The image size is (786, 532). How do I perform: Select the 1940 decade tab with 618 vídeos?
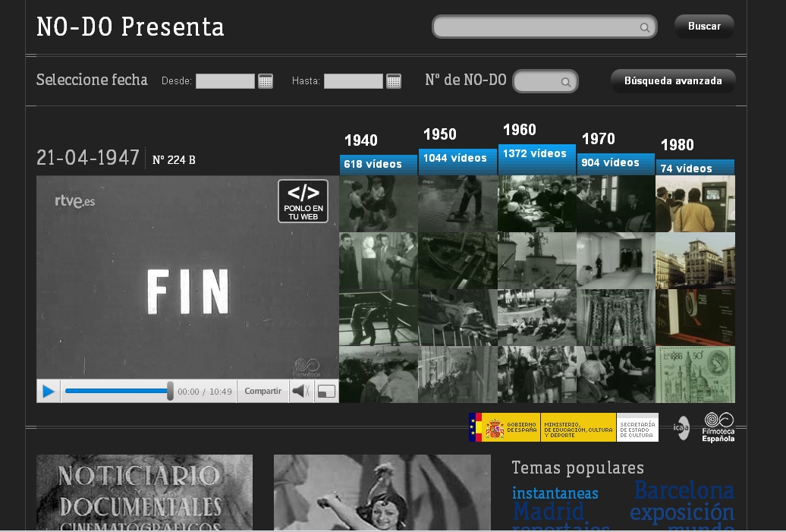pos(378,164)
